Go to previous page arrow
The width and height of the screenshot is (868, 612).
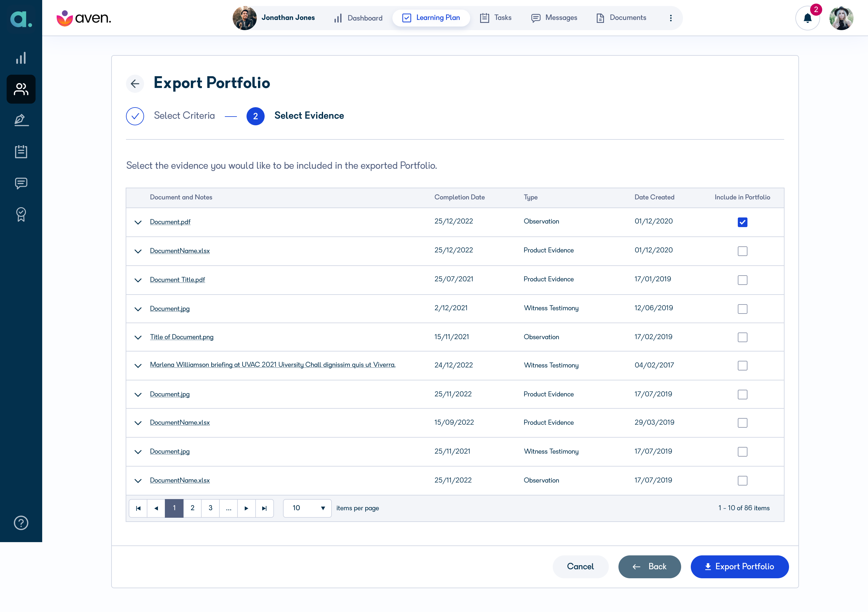[156, 508]
